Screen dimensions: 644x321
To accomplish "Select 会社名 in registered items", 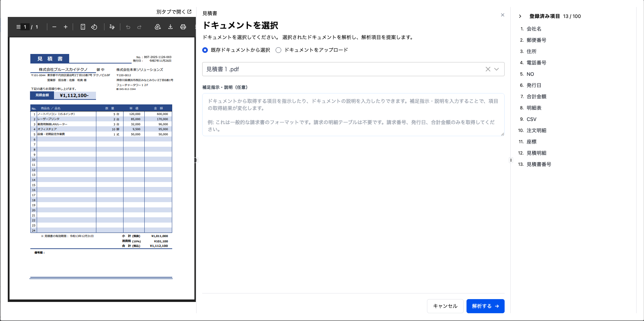I will tap(534, 29).
